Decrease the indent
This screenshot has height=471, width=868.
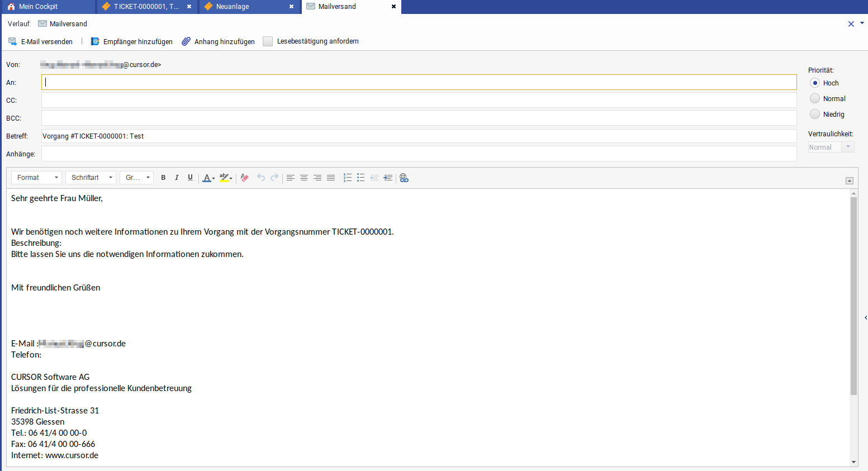point(374,178)
